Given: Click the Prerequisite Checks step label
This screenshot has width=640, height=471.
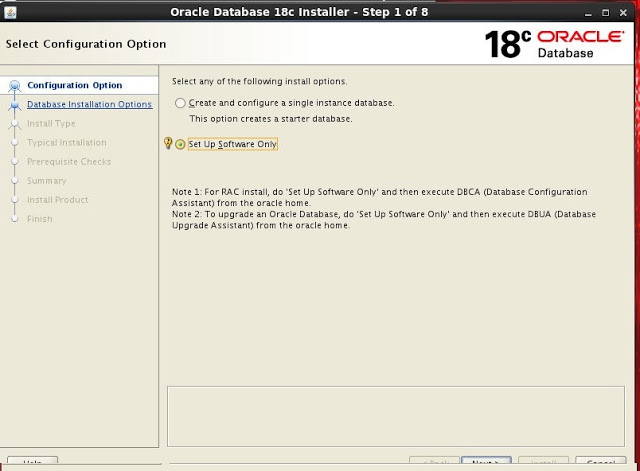Looking at the screenshot, I should point(67,162).
